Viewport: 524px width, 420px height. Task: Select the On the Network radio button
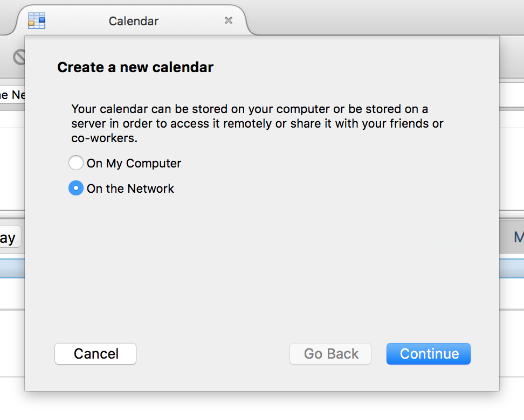[76, 188]
